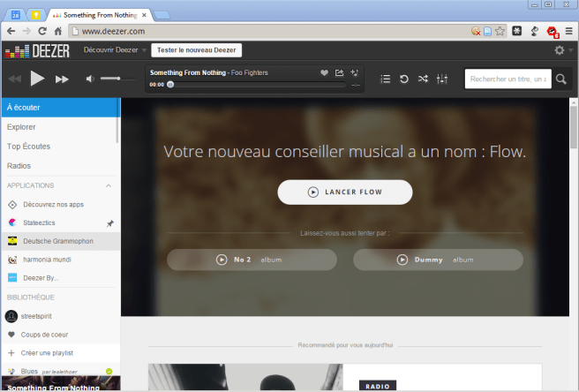Add current track to a playlist
Viewport: 579px width, 392px height.
(x=354, y=72)
